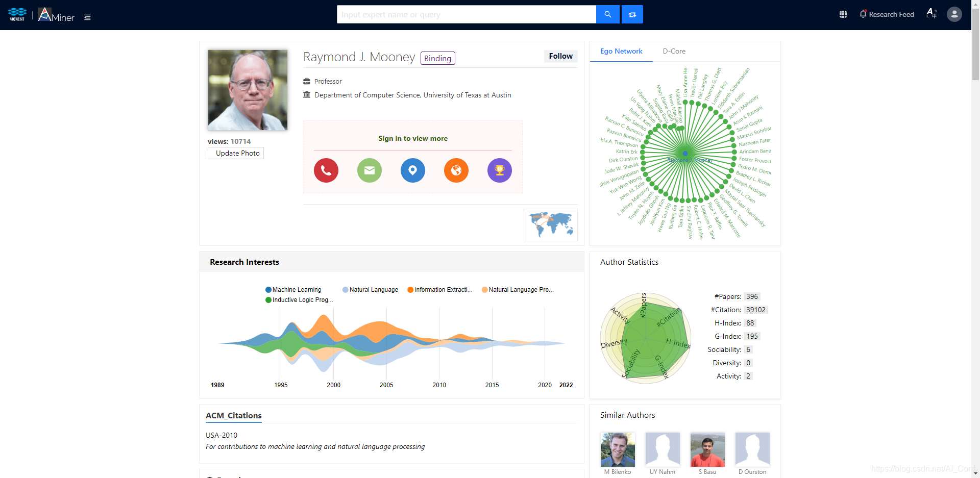
Task: Click the red phone contact icon
Action: point(326,170)
